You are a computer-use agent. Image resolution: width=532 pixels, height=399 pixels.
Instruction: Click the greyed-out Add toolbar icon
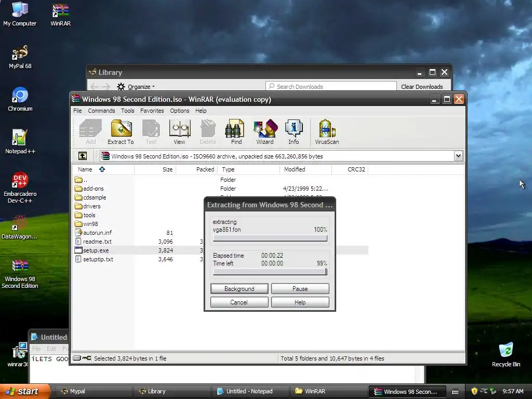[90, 132]
